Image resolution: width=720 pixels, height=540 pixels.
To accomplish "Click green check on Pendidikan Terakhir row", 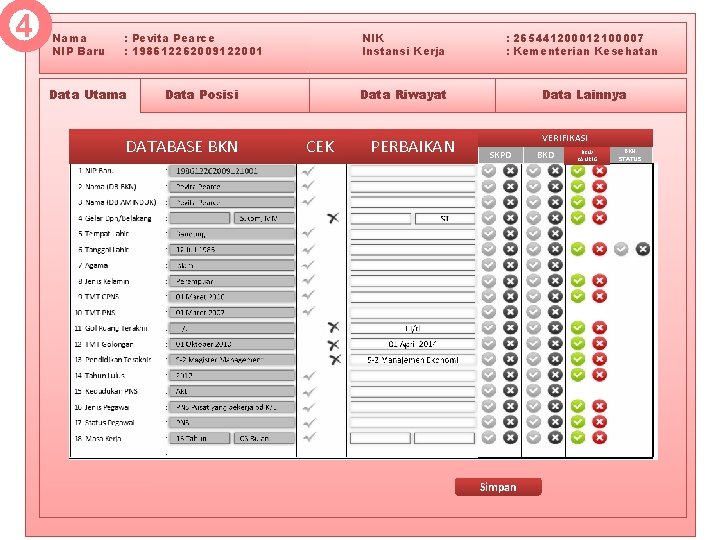I will click(578, 359).
